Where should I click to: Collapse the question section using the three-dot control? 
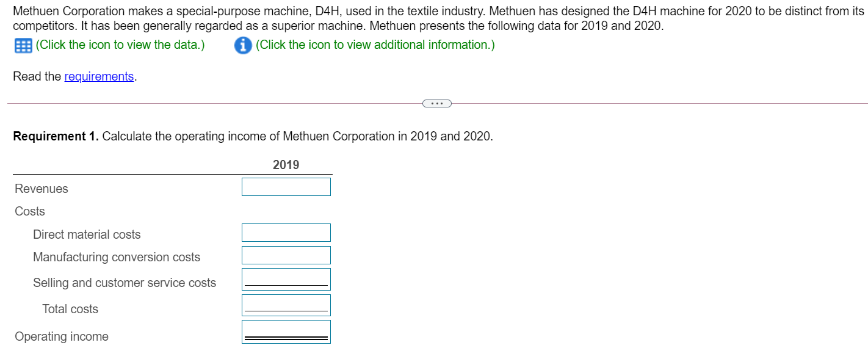tap(436, 103)
